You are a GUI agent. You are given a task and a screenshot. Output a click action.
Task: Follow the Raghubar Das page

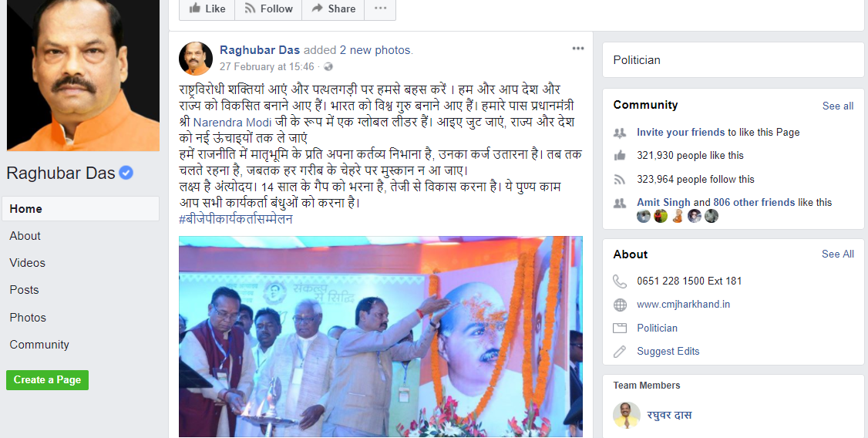click(x=268, y=8)
